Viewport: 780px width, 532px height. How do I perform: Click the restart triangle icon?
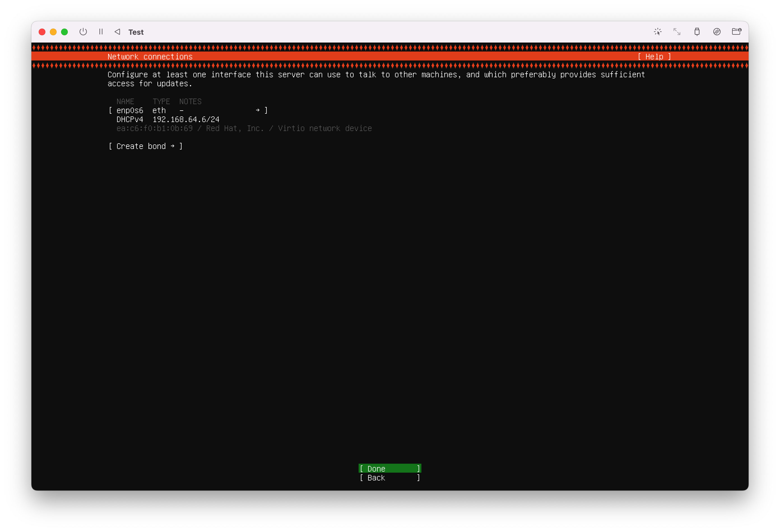[117, 32]
